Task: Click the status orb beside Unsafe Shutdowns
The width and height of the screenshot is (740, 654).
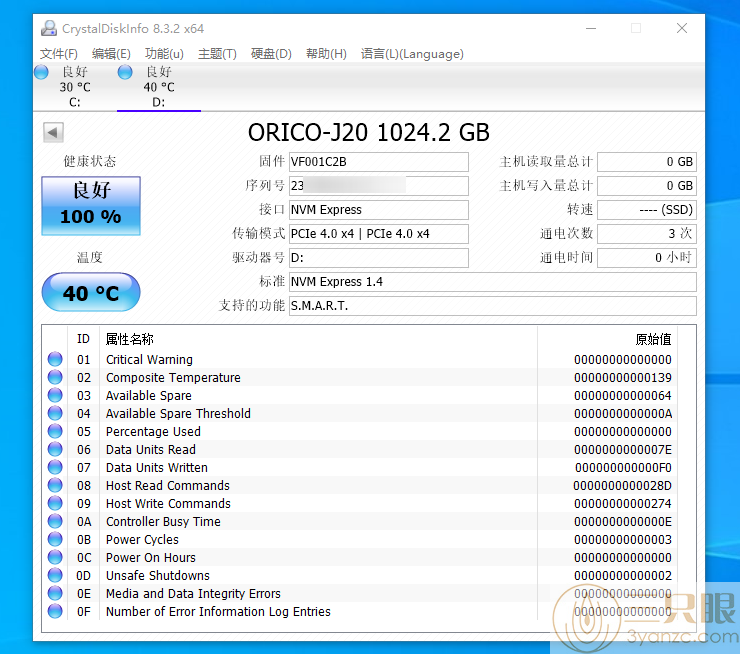Action: pyautogui.click(x=55, y=575)
